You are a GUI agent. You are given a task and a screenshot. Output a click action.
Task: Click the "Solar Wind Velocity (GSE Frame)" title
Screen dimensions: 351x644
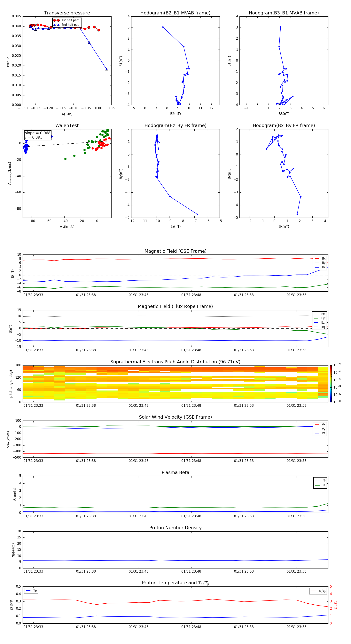(x=175, y=417)
